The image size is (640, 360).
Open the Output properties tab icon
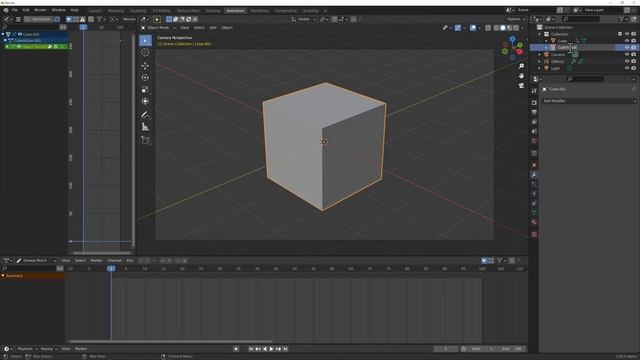pyautogui.click(x=534, y=112)
